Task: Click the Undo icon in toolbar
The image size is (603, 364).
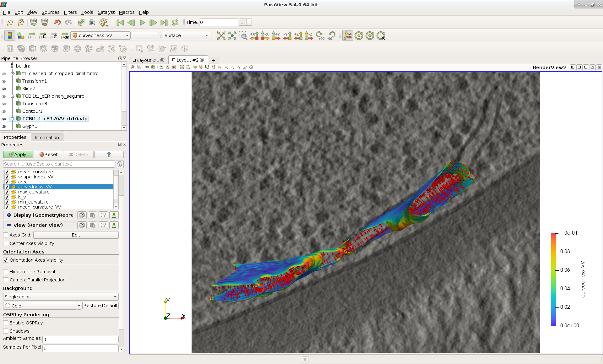Action: pyautogui.click(x=57, y=23)
